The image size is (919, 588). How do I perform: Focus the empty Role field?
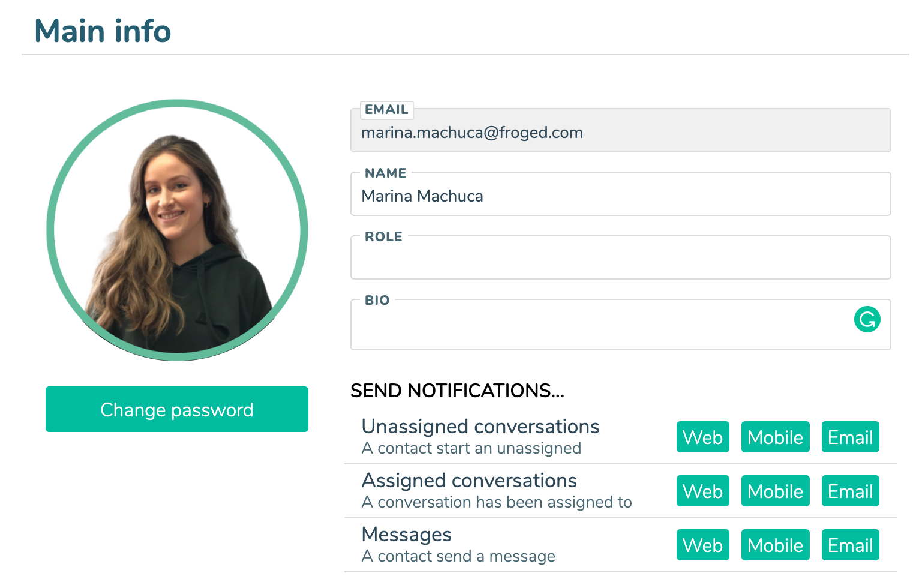tap(620, 260)
